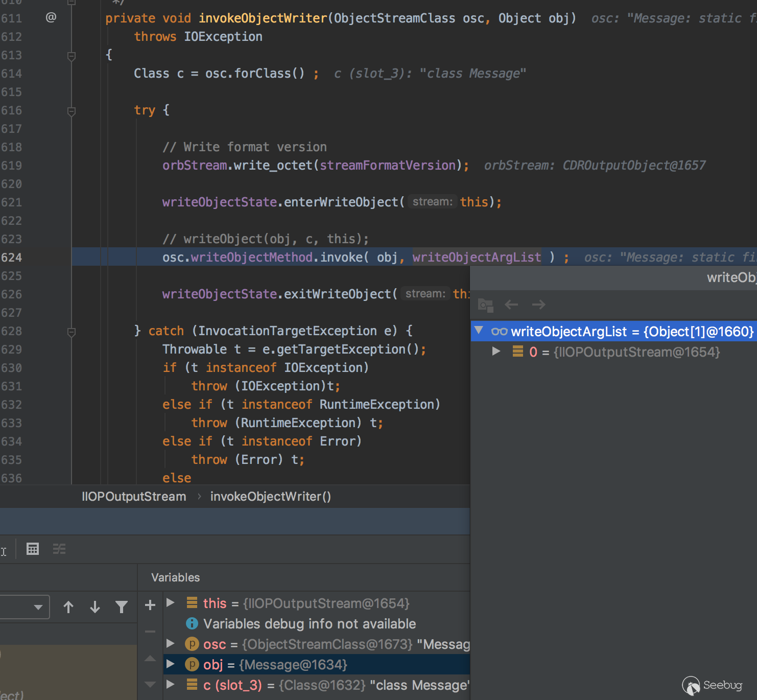Click line number 624 in the gutter
Screen dimensions: 757x700
[x=12, y=258]
